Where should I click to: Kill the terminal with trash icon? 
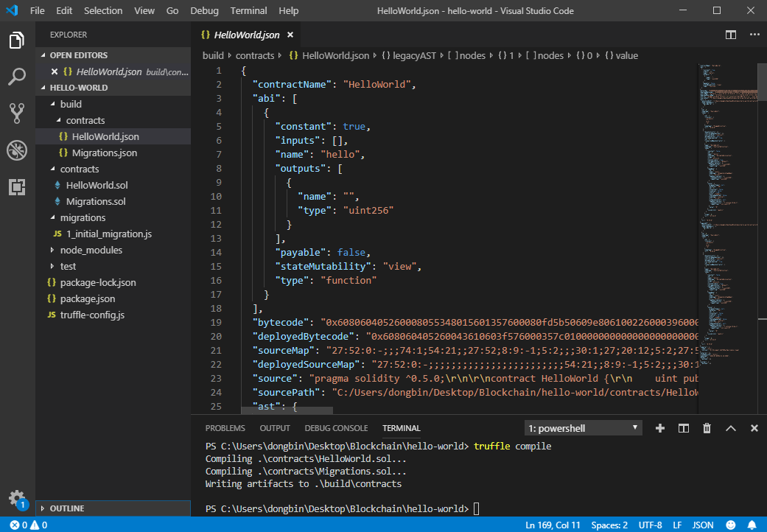click(707, 428)
